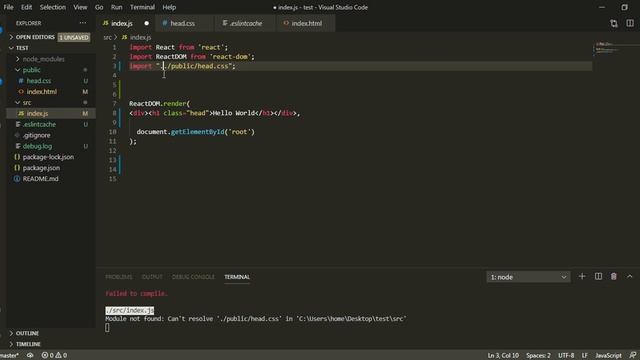Click Spaces: 2 indentation setting
This screenshot has height=360, width=640.
538,356
